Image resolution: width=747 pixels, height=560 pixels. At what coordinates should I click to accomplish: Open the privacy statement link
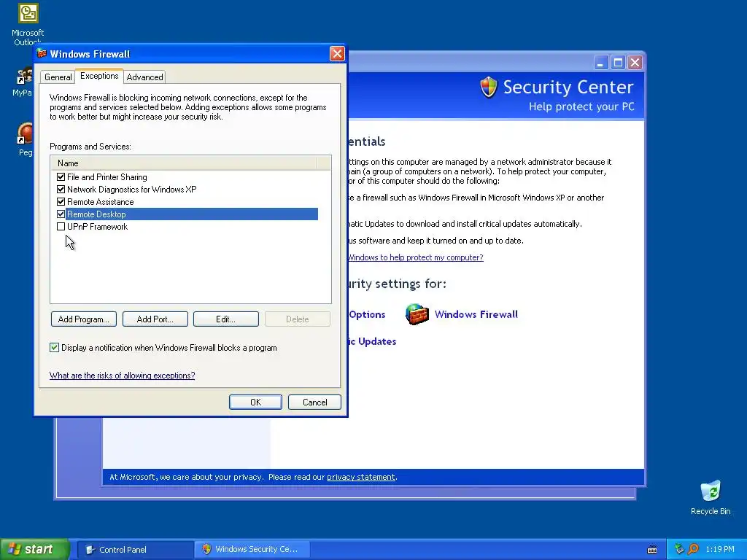click(361, 477)
